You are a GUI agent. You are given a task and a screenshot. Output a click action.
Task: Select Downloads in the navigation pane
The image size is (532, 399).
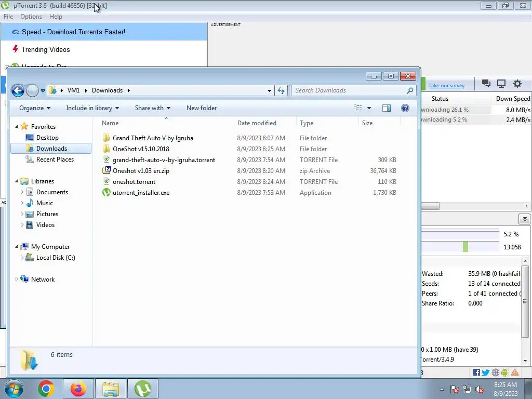[51, 148]
